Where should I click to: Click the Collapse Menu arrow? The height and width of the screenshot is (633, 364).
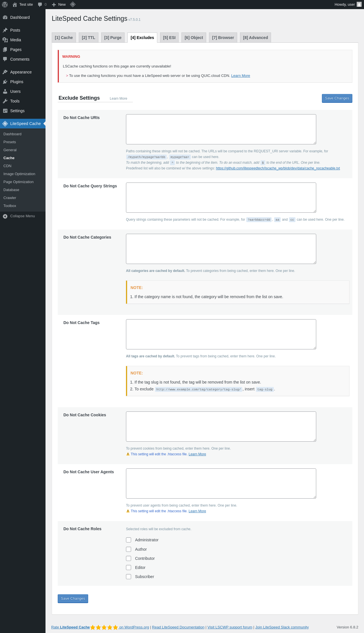pyautogui.click(x=5, y=216)
